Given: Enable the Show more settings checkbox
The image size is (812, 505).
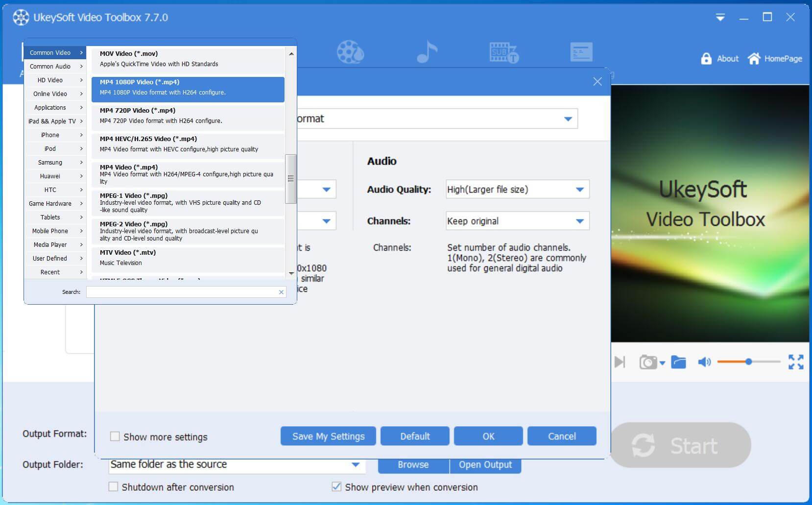Looking at the screenshot, I should [115, 436].
